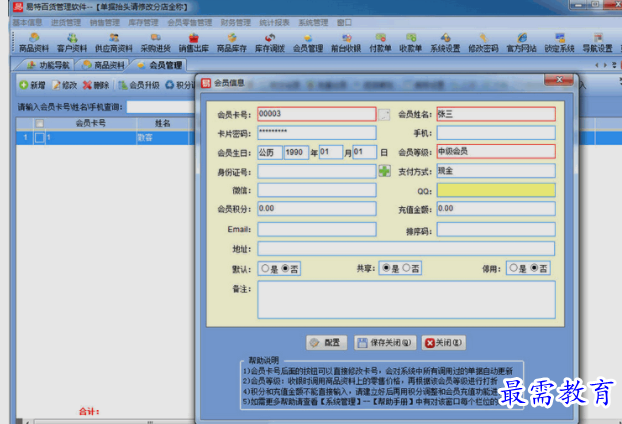Select 共享 否 radio option

pos(406,268)
